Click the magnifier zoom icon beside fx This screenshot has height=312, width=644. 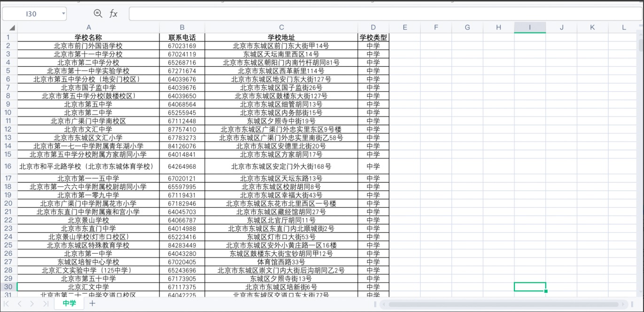(98, 14)
